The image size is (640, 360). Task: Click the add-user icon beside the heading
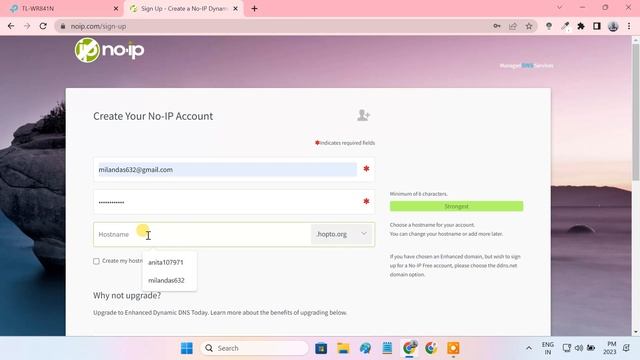click(x=363, y=115)
